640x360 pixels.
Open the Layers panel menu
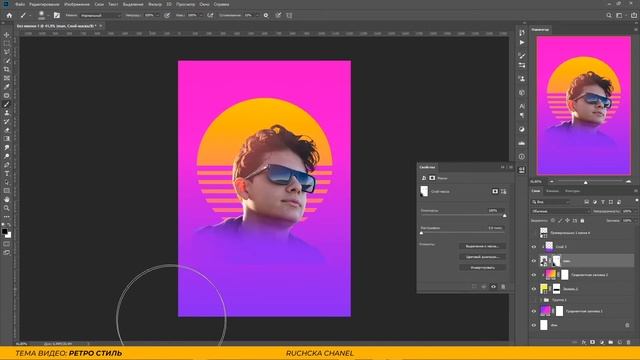[x=636, y=191]
